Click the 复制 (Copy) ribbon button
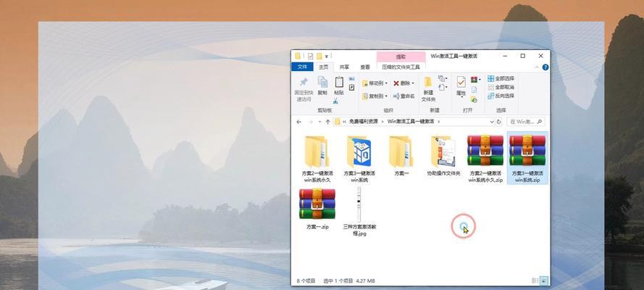This screenshot has height=290, width=644. pyautogui.click(x=323, y=86)
